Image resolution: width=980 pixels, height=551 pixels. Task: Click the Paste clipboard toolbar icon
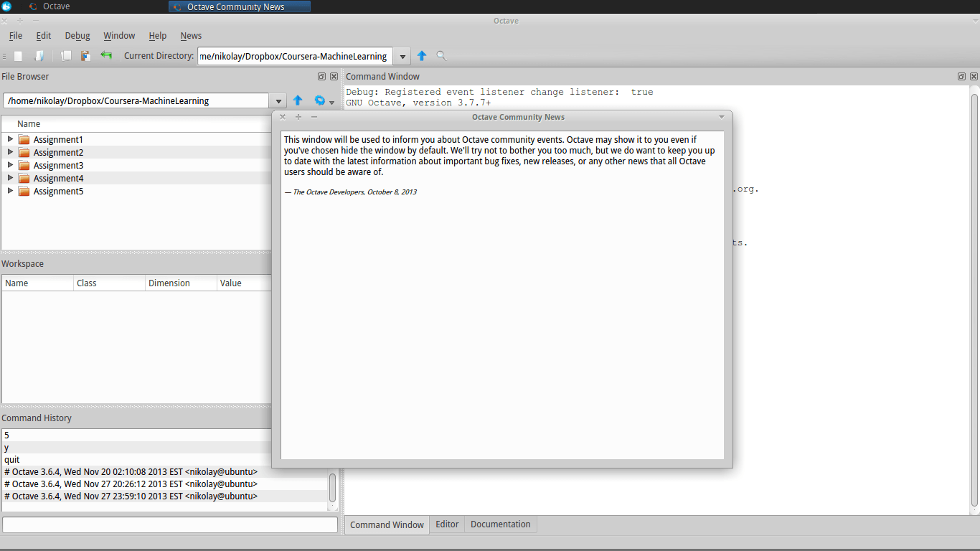tap(86, 55)
